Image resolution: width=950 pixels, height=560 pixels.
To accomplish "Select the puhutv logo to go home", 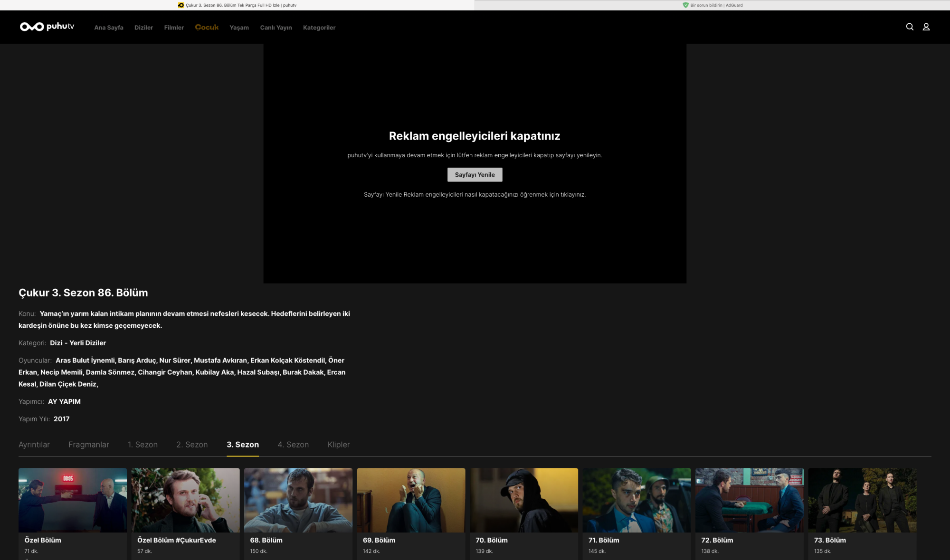I will pyautogui.click(x=47, y=27).
